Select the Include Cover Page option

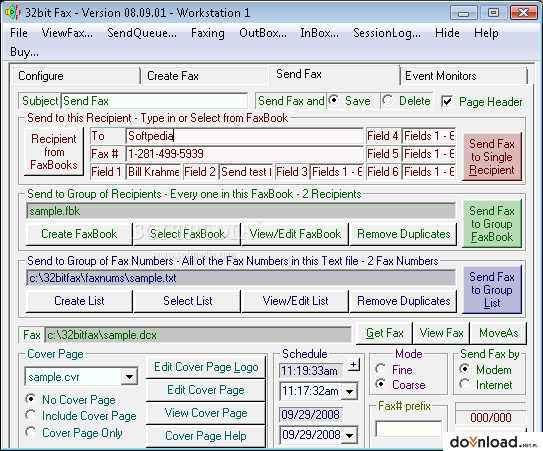point(81,416)
